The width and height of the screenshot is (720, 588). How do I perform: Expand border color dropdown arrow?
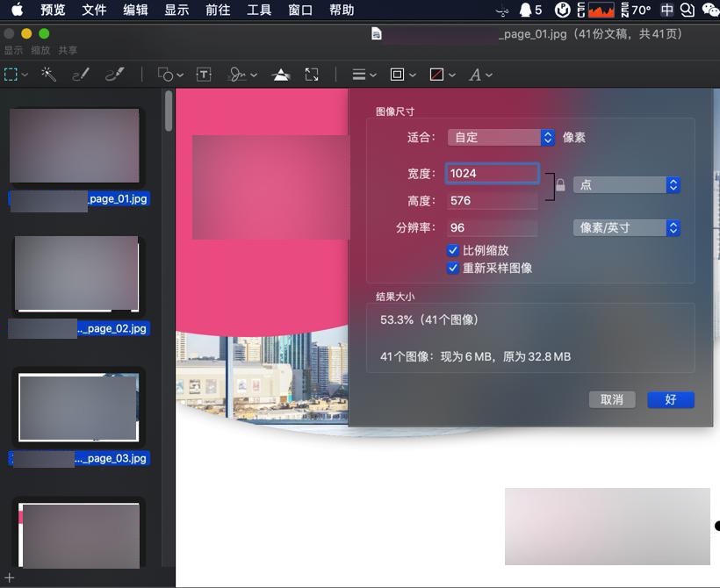click(x=413, y=75)
